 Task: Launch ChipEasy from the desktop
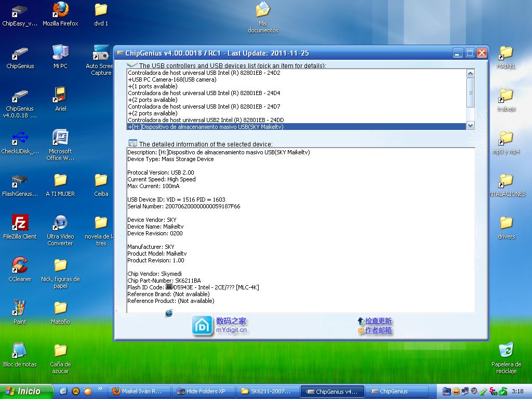pyautogui.click(x=19, y=13)
